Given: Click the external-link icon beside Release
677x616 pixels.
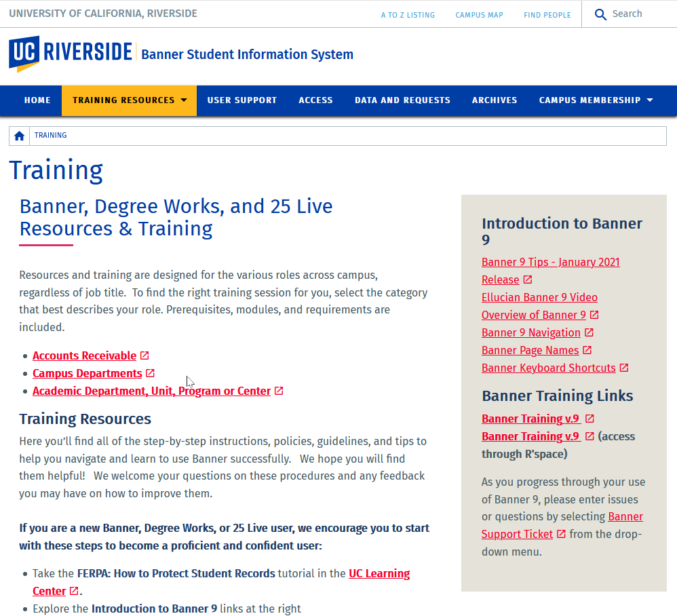Looking at the screenshot, I should click(527, 280).
